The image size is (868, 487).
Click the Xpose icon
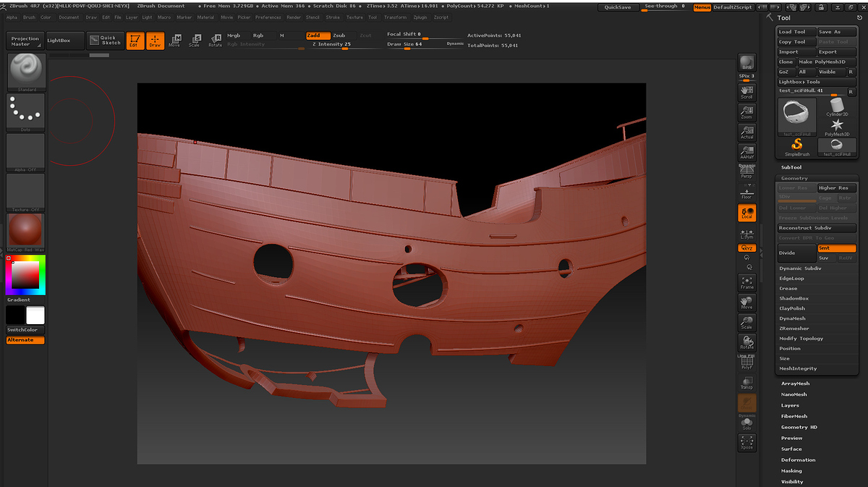point(746,443)
